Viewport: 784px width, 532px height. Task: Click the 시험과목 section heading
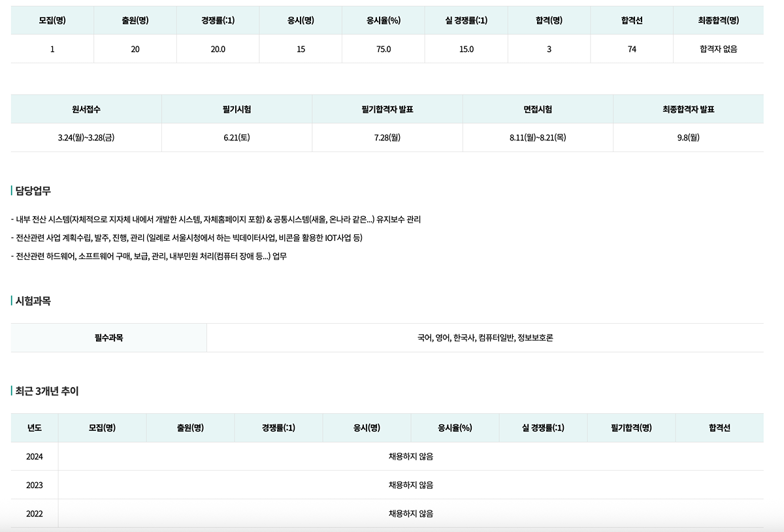pos(33,301)
